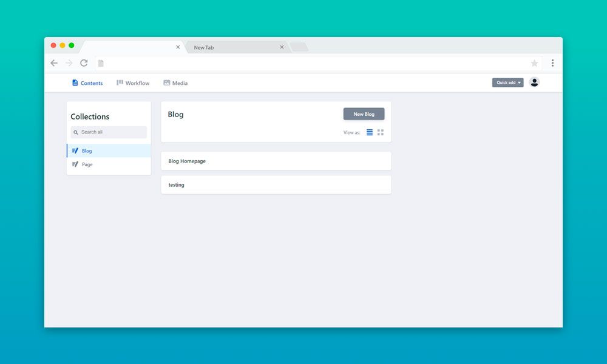
Task: Reload the page with the refresh icon
Action: (84, 62)
